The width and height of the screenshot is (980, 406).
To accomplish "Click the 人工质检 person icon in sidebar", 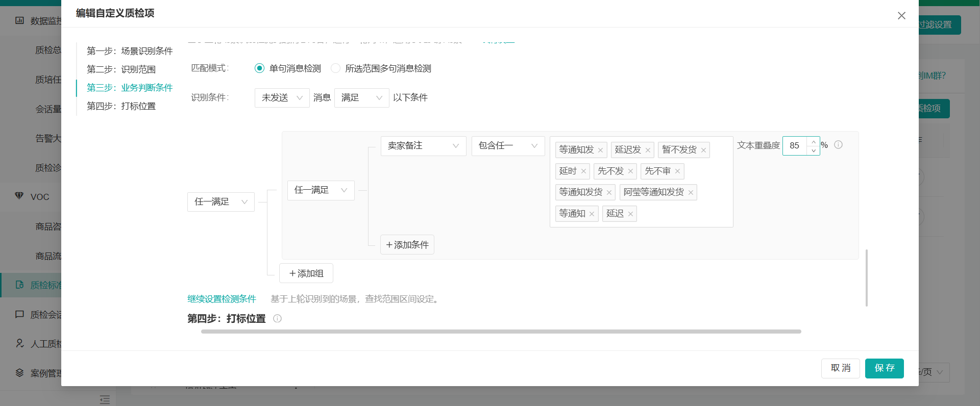I will click(19, 343).
